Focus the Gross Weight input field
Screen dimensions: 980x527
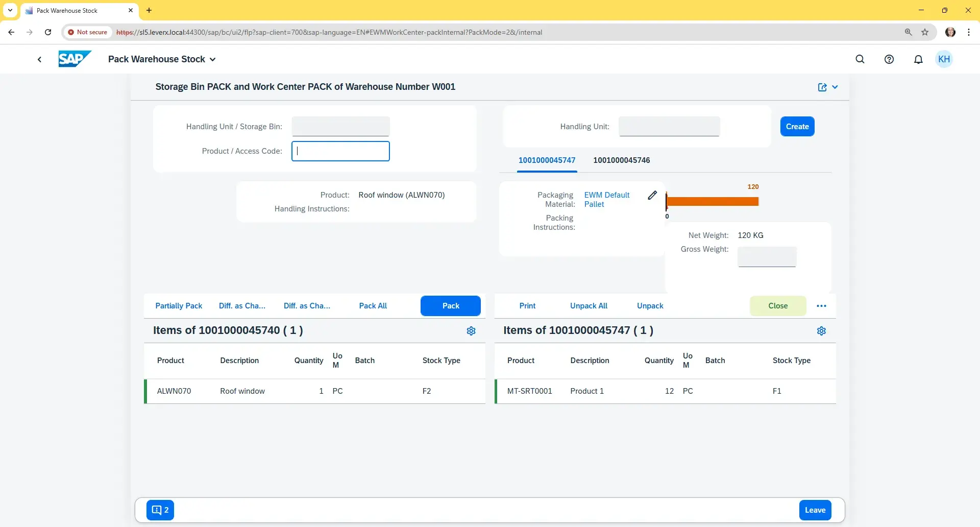coord(767,257)
